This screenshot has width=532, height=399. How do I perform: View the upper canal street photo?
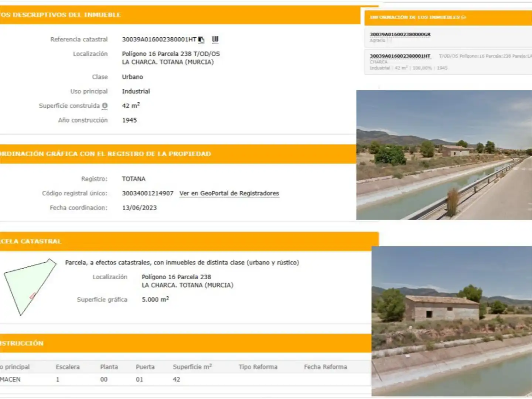pyautogui.click(x=444, y=155)
